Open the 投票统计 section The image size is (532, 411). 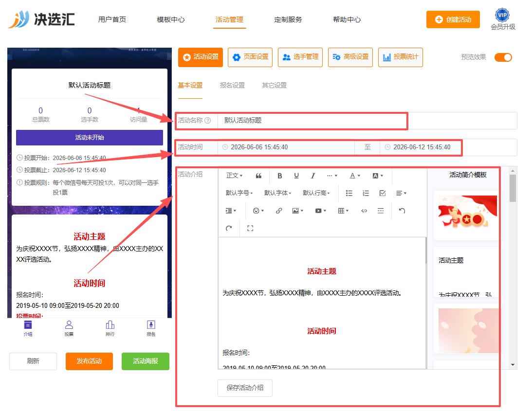pyautogui.click(x=401, y=57)
